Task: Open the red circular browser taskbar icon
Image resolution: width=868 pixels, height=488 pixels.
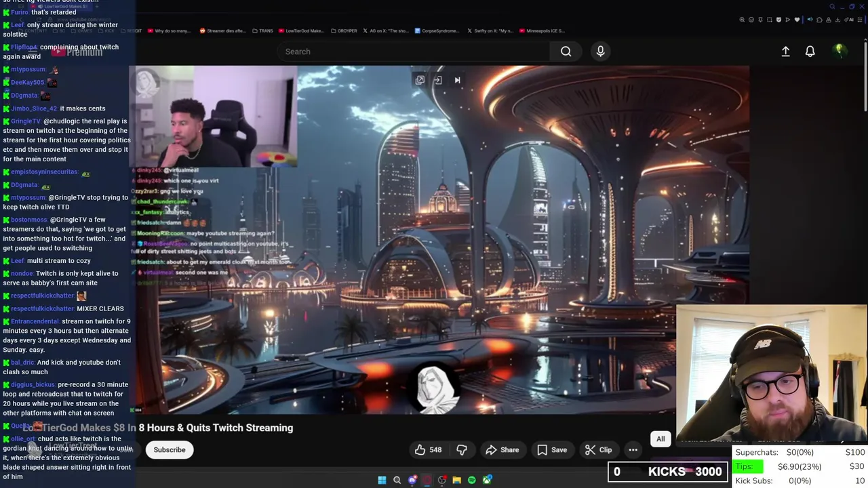Action: click(x=427, y=480)
